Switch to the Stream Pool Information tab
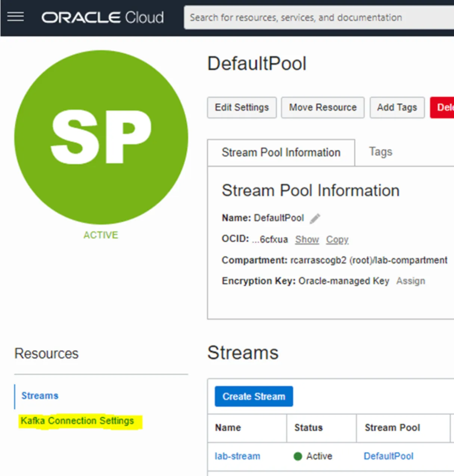 281,152
